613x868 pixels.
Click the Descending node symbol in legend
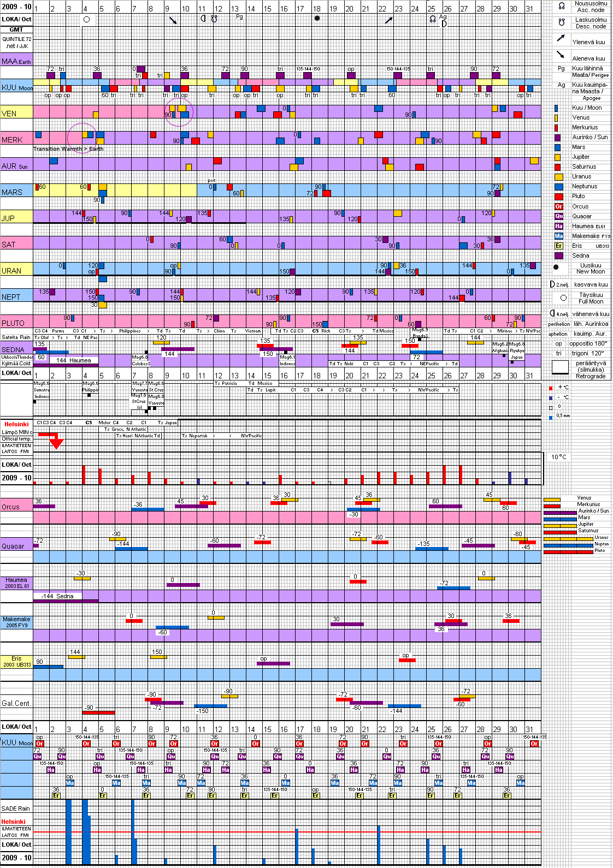(x=561, y=23)
